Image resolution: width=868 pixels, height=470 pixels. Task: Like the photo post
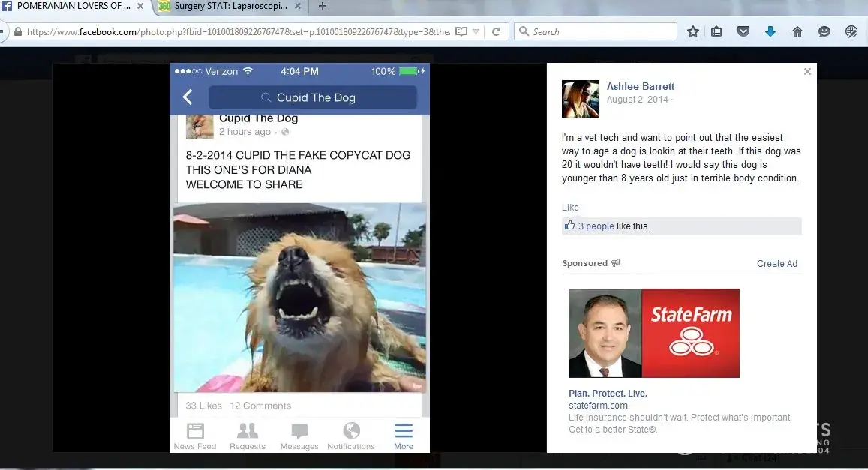click(x=570, y=207)
